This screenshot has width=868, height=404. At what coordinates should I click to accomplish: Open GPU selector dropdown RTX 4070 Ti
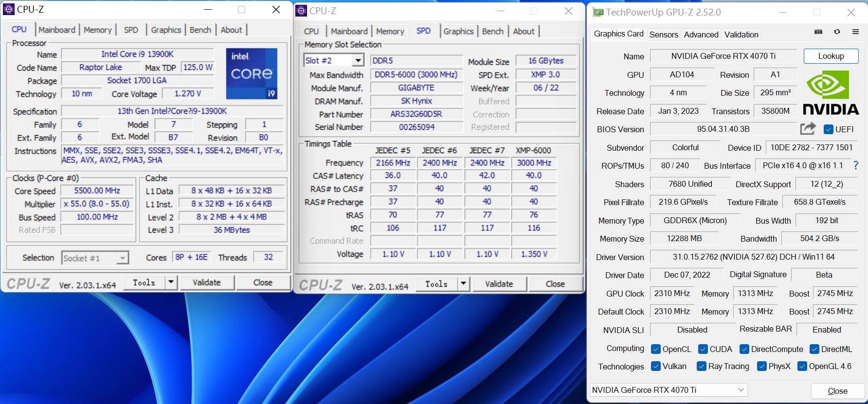coord(669,390)
